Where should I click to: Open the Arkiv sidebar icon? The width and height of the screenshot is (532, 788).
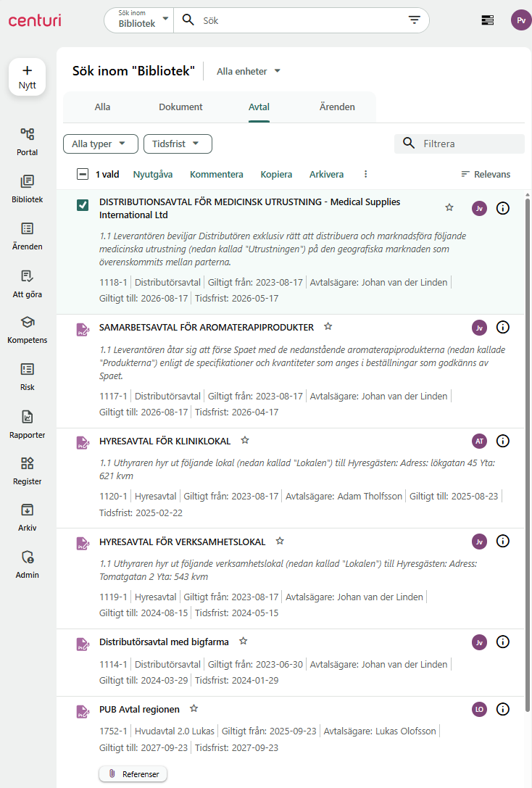pos(28,517)
